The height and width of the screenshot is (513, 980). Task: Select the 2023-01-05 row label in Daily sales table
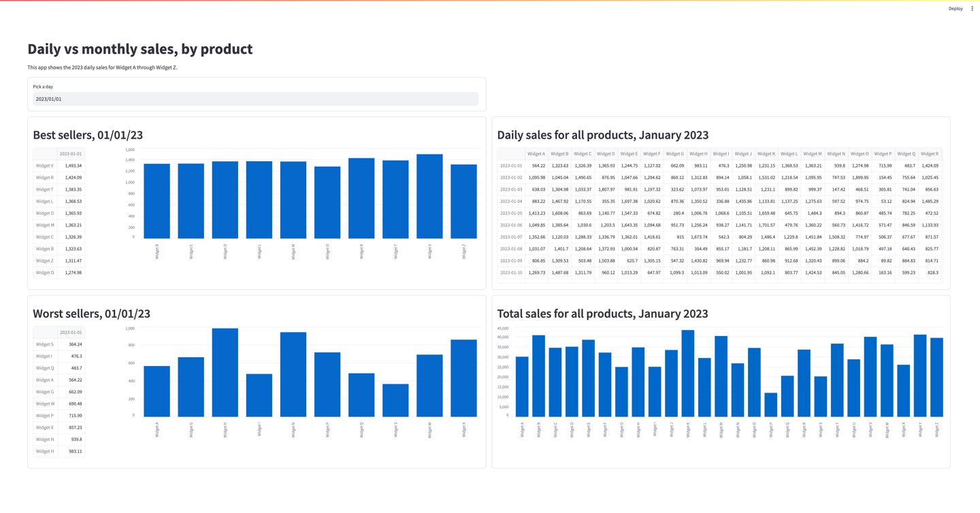[x=510, y=213]
